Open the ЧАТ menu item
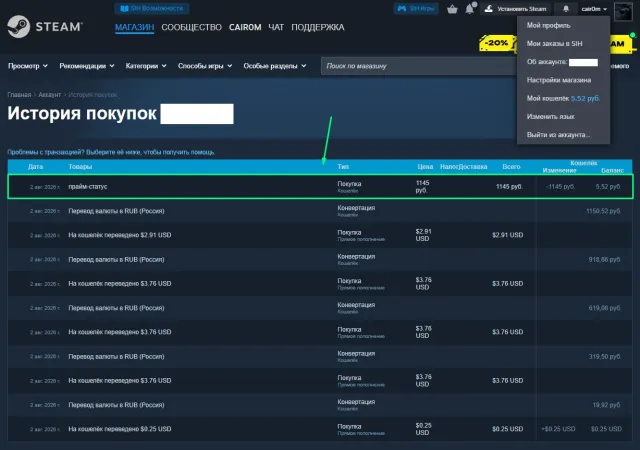This screenshot has width=640, height=450. click(x=276, y=27)
